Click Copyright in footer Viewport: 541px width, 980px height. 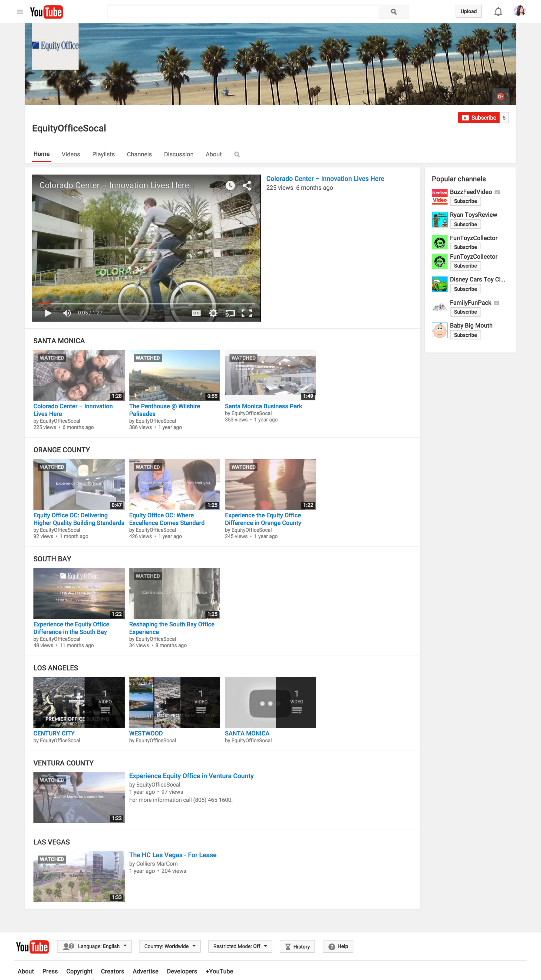coord(79,971)
